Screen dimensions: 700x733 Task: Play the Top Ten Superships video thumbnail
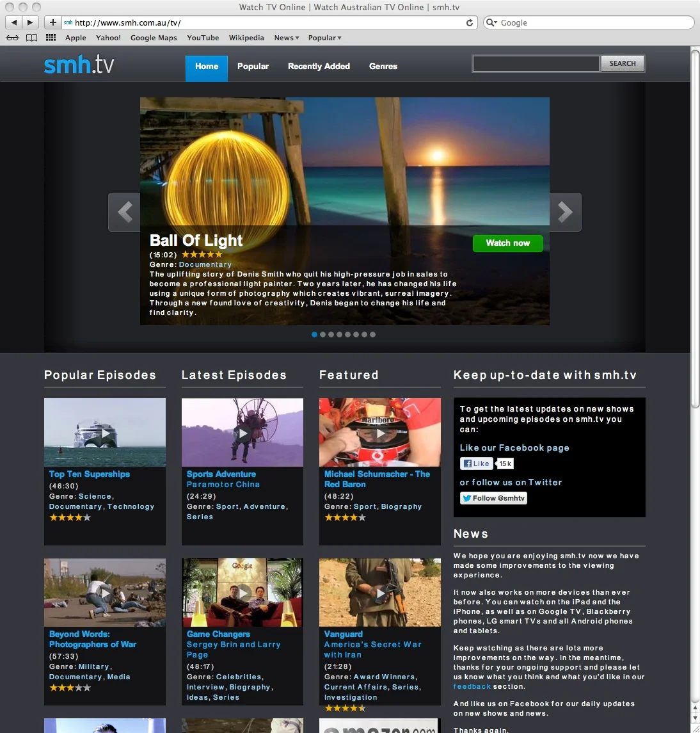coord(105,432)
